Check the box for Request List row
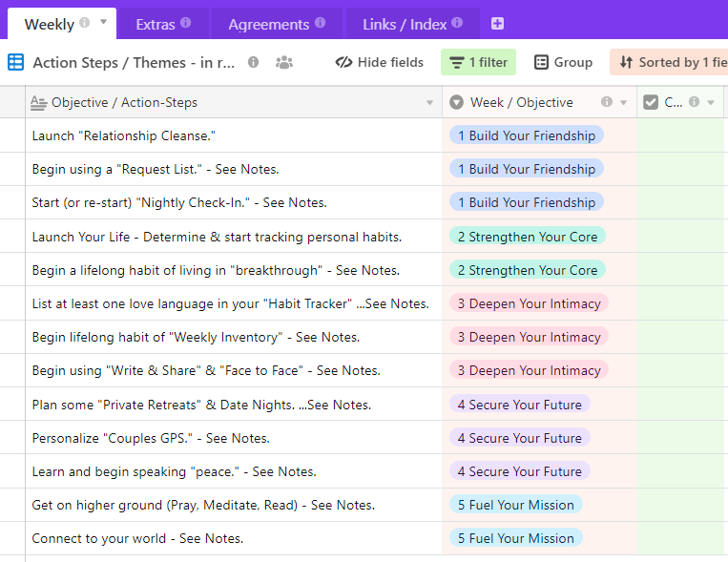Viewport: 728px width, 562px height. tap(680, 169)
